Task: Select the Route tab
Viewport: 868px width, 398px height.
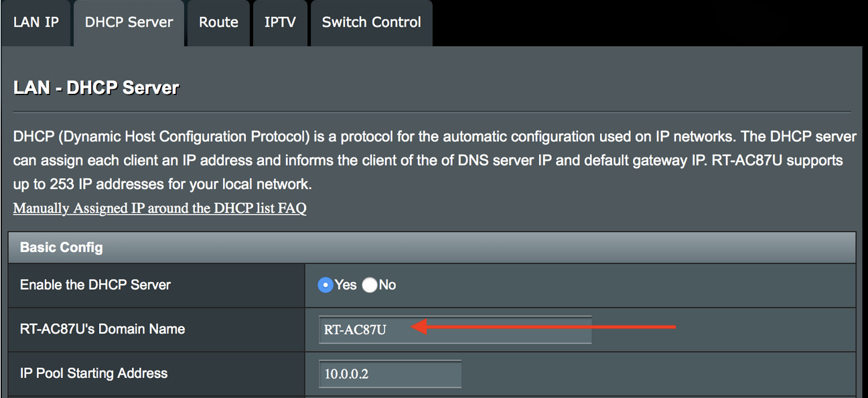Action: click(x=218, y=22)
